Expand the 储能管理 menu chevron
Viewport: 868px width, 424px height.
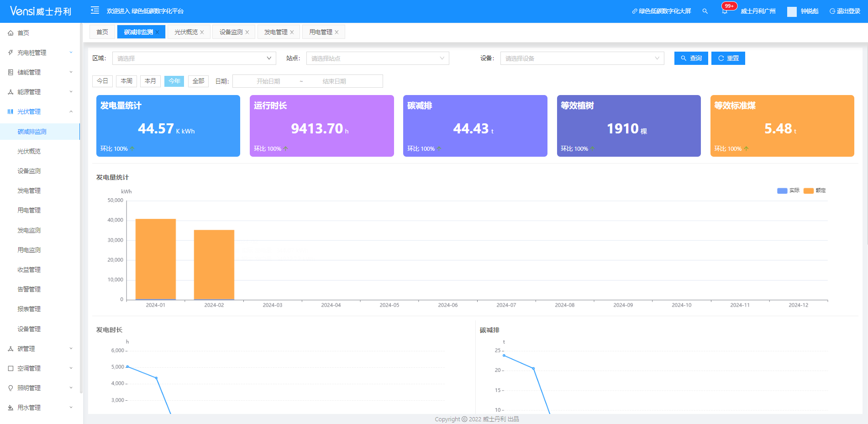coord(71,72)
